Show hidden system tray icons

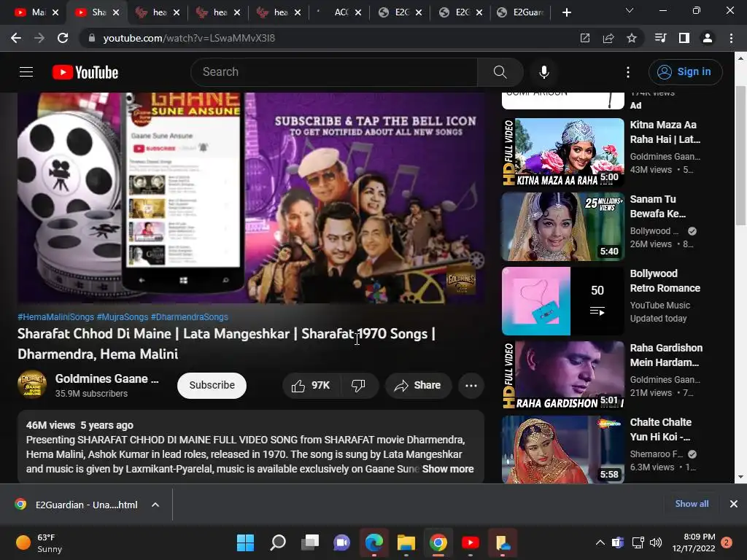600,542
